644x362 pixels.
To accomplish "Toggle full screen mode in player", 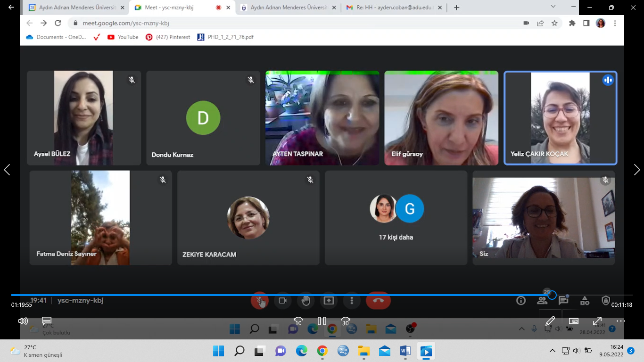I will pyautogui.click(x=597, y=321).
